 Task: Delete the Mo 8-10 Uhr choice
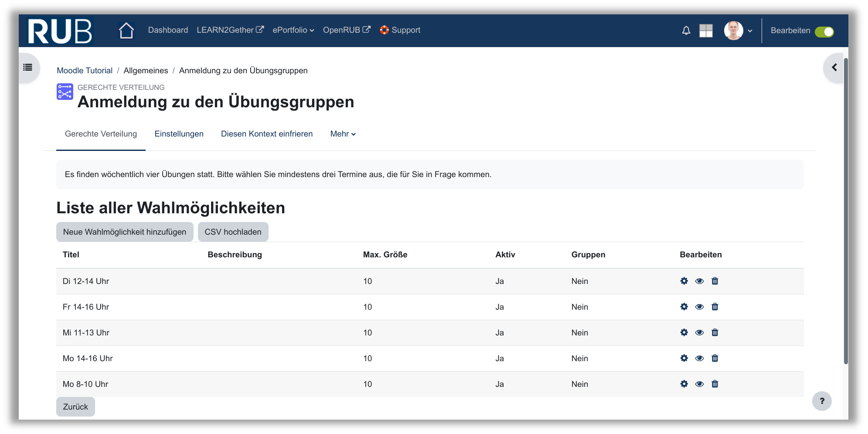(x=715, y=384)
